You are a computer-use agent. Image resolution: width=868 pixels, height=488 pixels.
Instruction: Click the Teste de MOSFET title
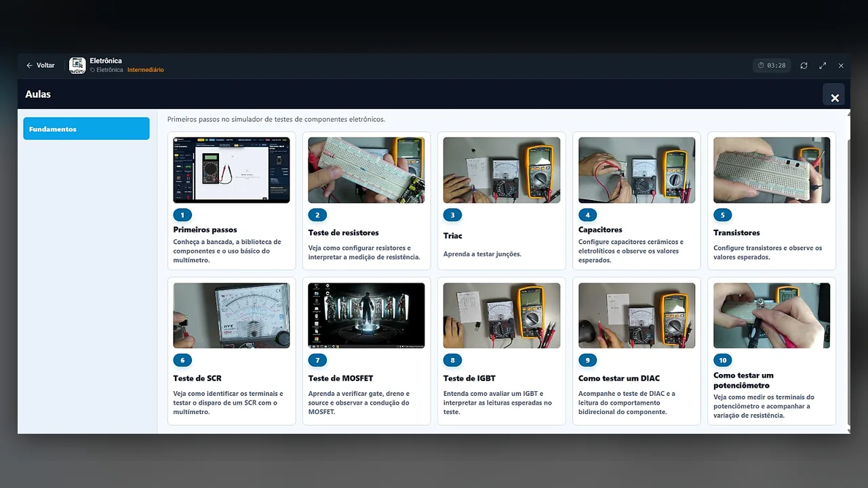(x=341, y=378)
